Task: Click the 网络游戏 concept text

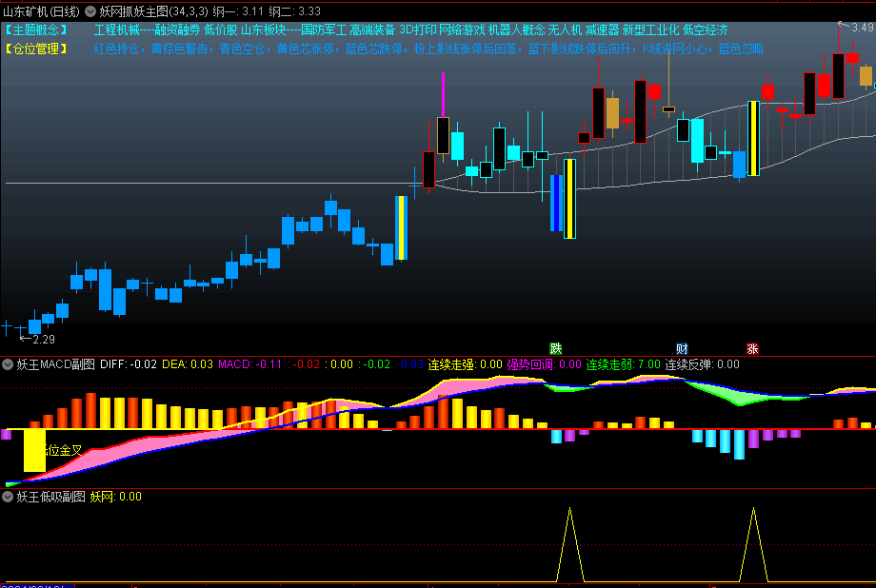Action: (462, 30)
